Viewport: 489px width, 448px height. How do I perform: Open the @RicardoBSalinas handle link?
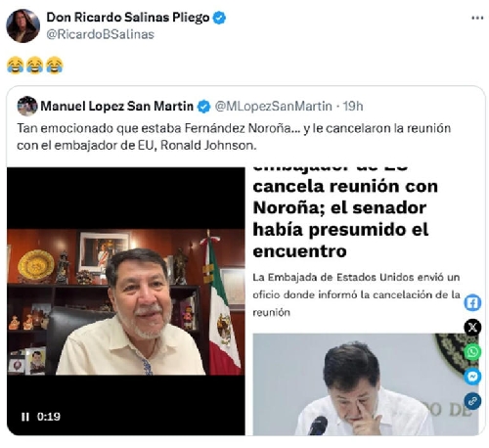101,34
